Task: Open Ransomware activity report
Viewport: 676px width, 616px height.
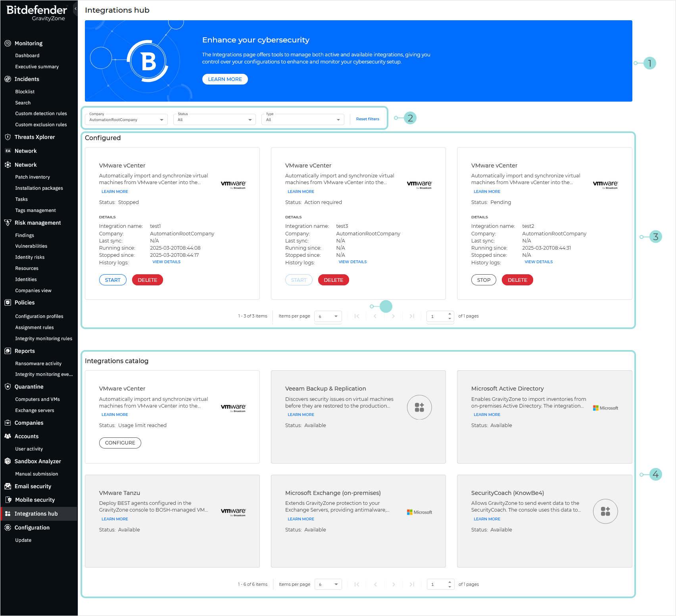Action: click(38, 364)
